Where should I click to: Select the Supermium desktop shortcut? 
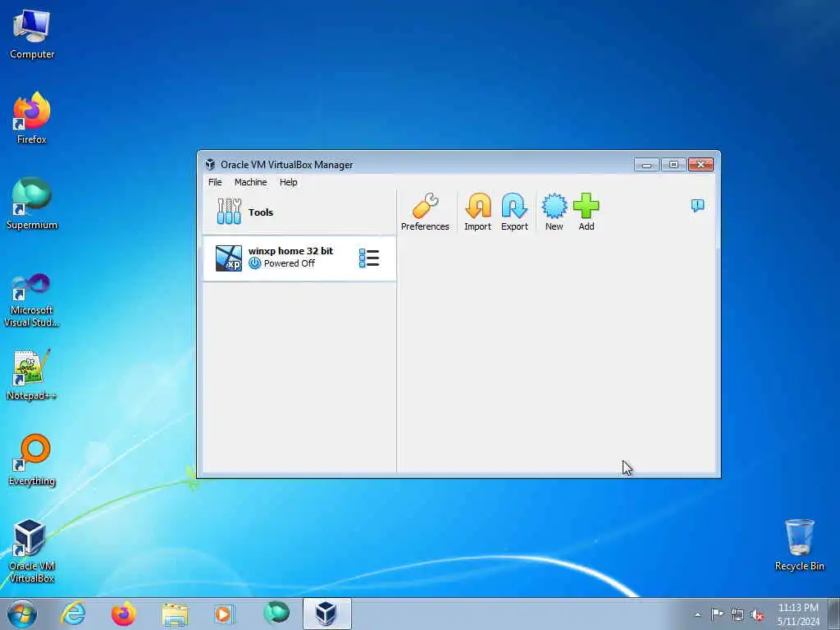pyautogui.click(x=32, y=203)
